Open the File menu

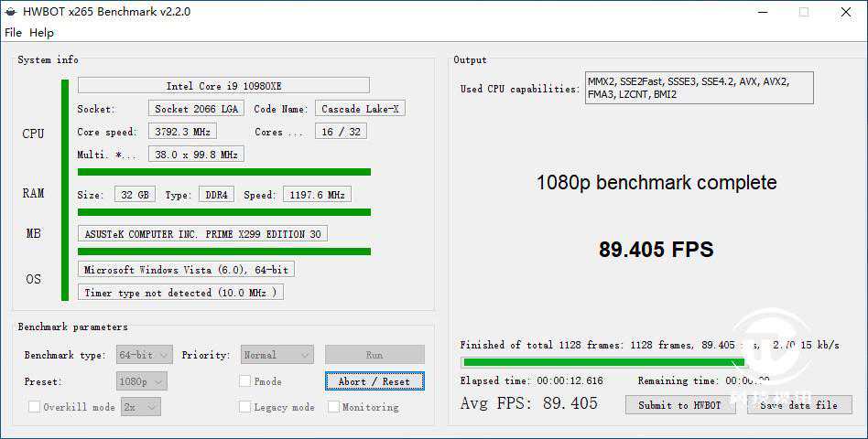tap(13, 33)
